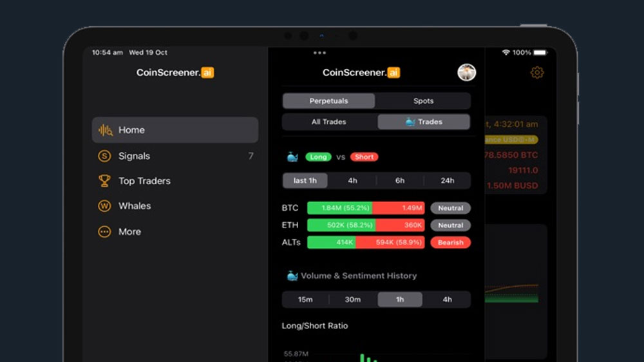Open Whales in the sidebar

(175, 206)
